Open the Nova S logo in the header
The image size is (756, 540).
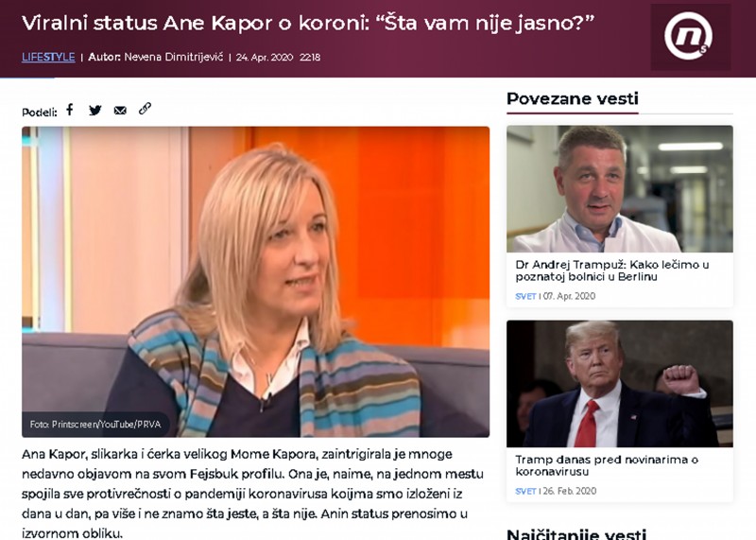690,37
